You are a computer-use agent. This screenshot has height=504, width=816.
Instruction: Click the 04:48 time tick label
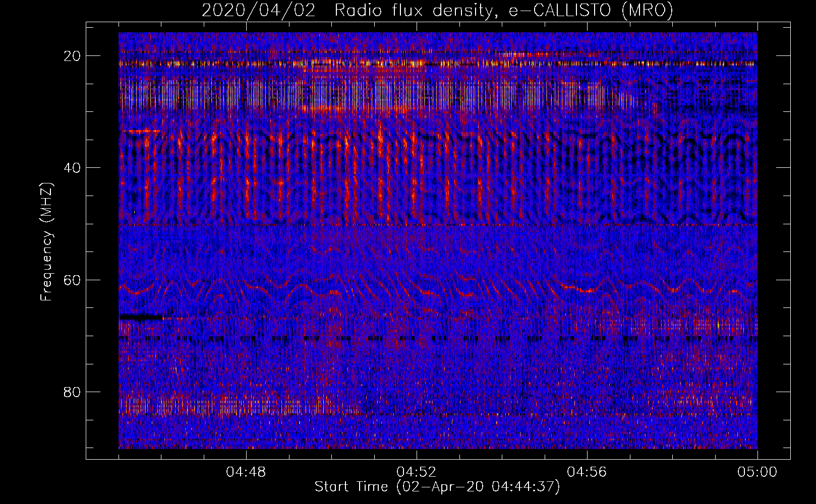(246, 472)
